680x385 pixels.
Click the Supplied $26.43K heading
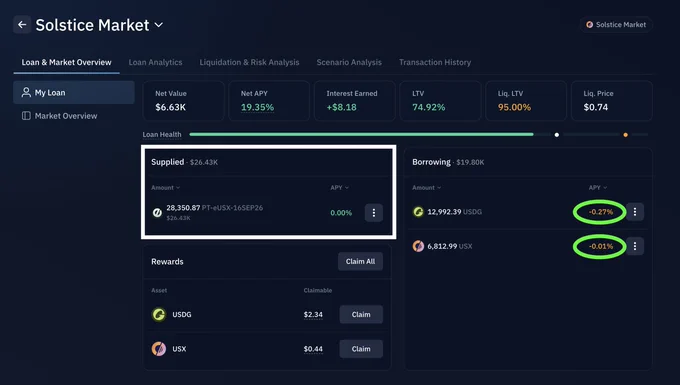pyautogui.click(x=184, y=162)
